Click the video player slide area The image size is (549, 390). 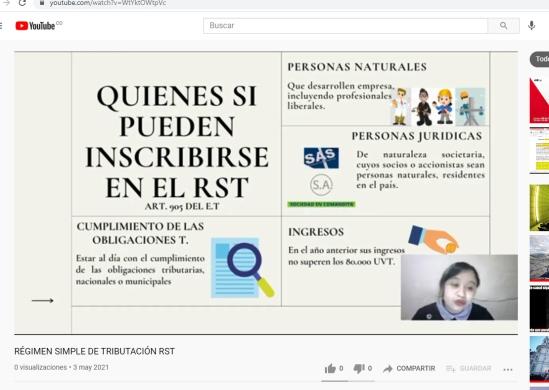(x=266, y=193)
